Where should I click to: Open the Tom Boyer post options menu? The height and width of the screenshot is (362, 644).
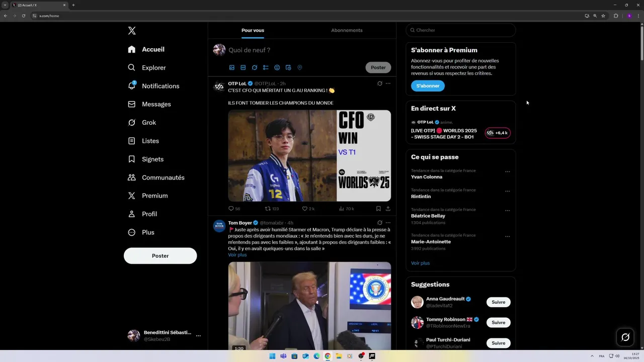388,223
